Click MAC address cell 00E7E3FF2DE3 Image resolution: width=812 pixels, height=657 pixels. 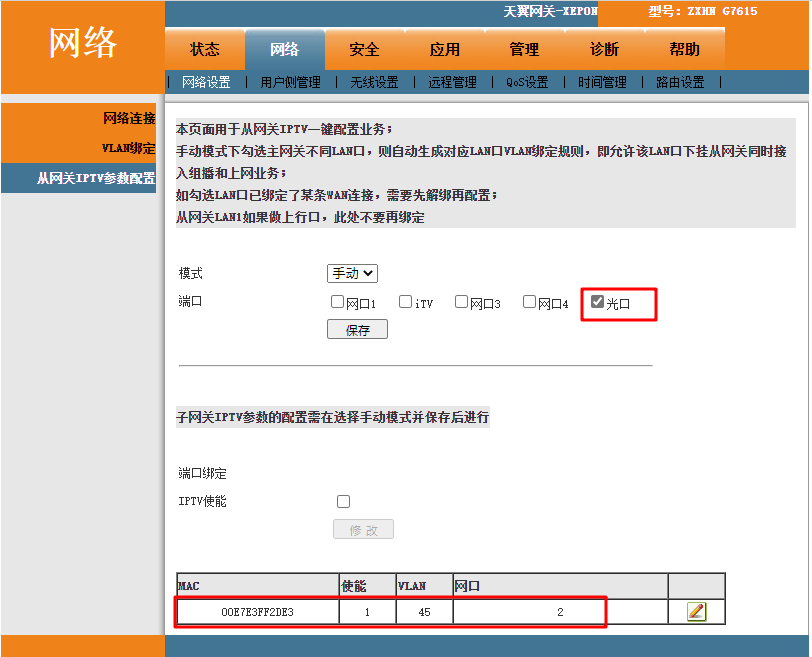click(257, 612)
